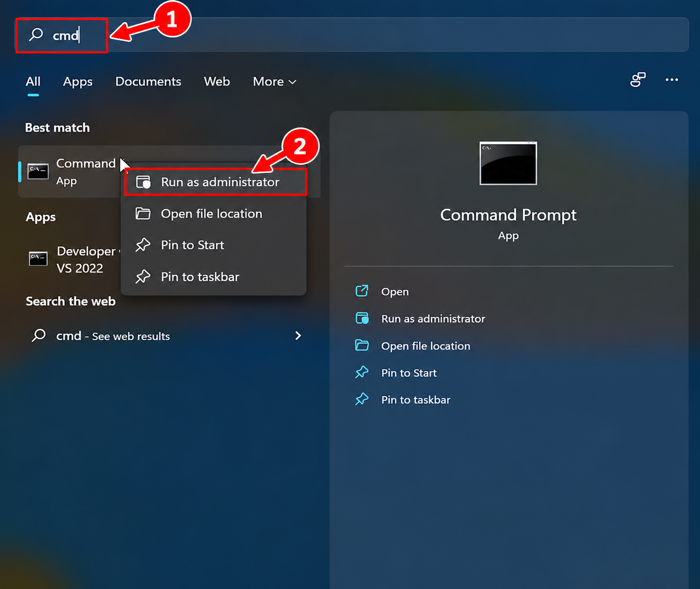Image resolution: width=700 pixels, height=589 pixels.
Task: Click the Command Prompt icon in Best match
Action: pyautogui.click(x=38, y=171)
